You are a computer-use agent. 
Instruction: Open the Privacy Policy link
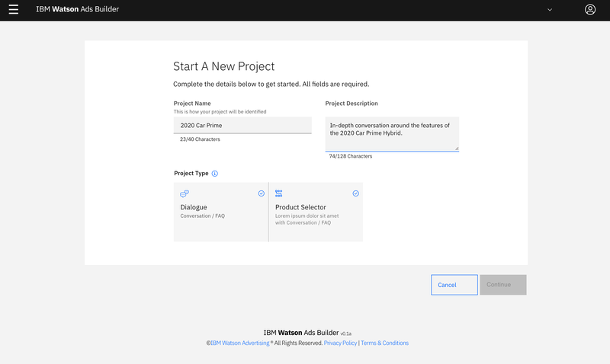tap(340, 343)
